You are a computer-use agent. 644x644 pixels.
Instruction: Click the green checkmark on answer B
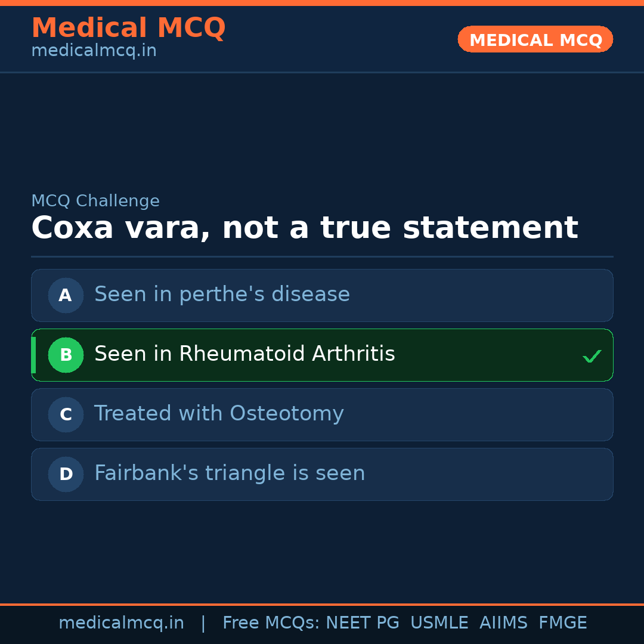(592, 356)
